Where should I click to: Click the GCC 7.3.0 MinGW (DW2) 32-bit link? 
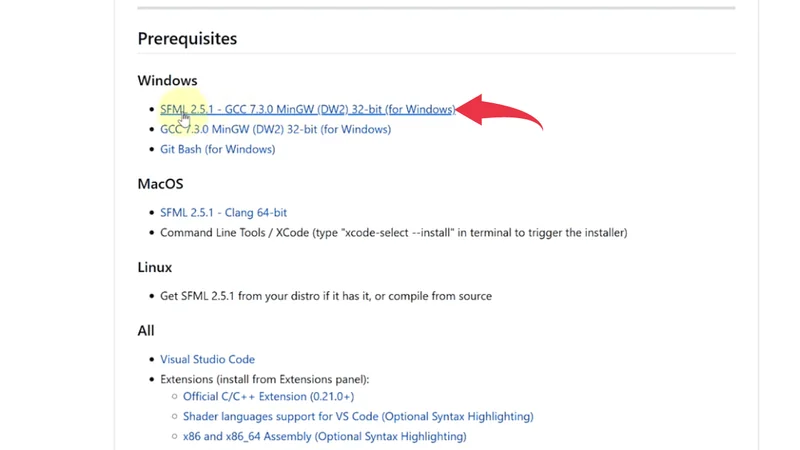click(275, 129)
